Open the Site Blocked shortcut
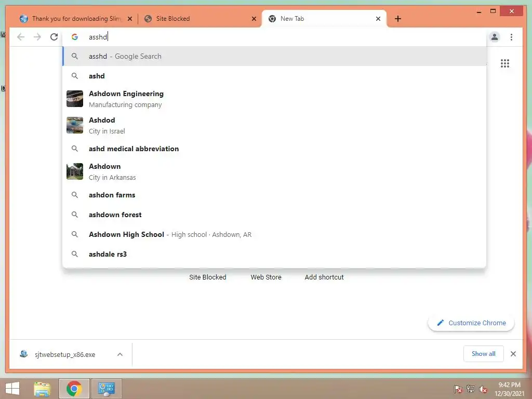 pyautogui.click(x=208, y=277)
